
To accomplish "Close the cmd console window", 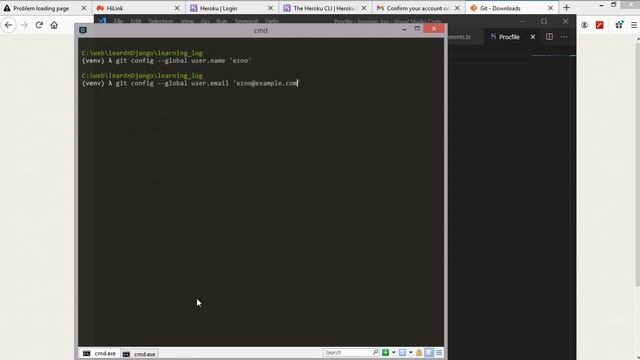I will pos(434,29).
